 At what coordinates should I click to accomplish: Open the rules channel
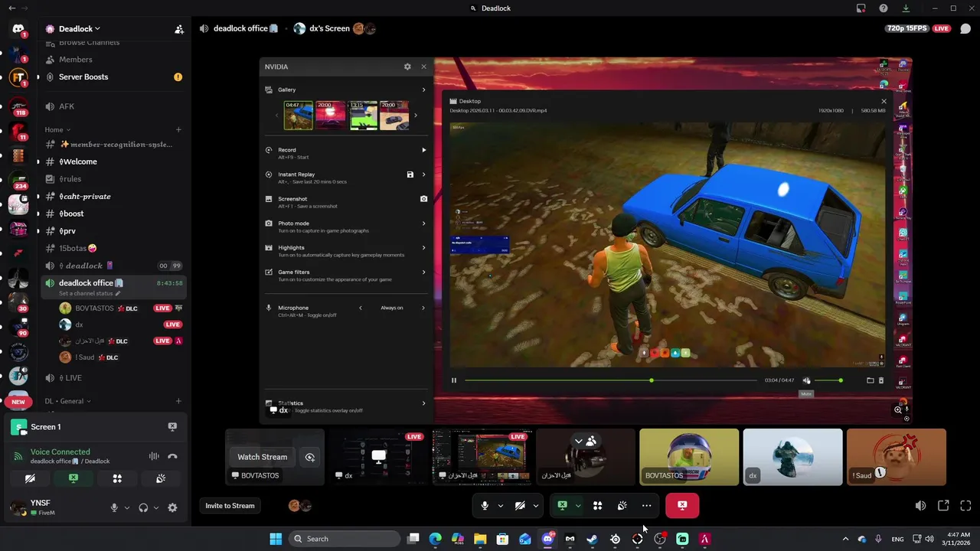coord(70,179)
